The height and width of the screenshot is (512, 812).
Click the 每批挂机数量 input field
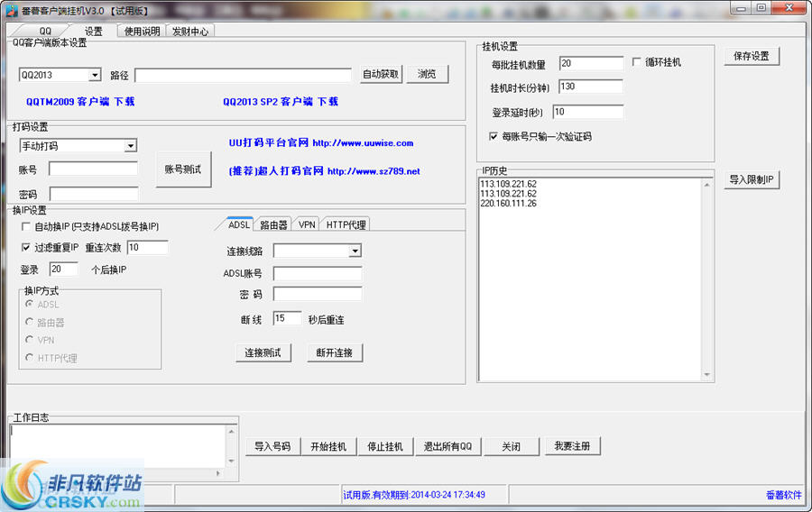click(591, 63)
